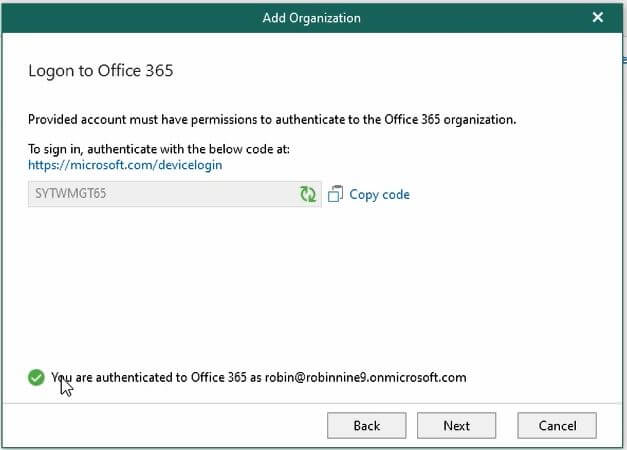Cancel the Add Organization wizard
This screenshot has height=450, width=627.
pos(557,426)
